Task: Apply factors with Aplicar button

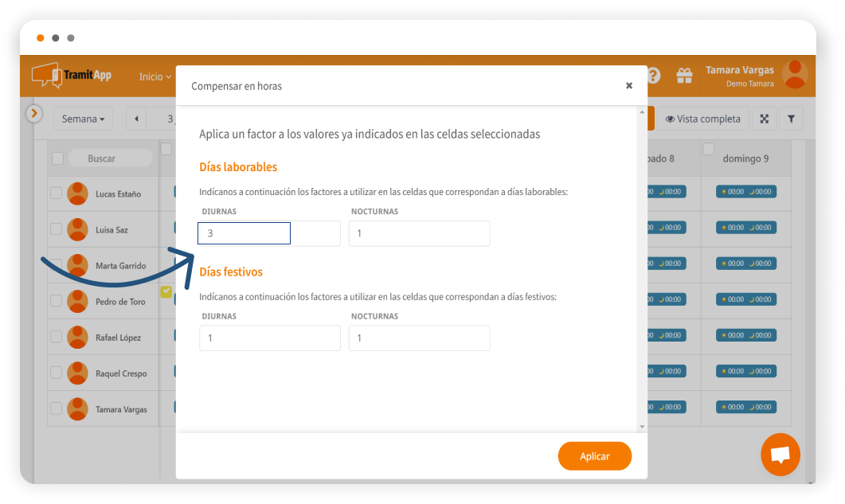Action: click(x=594, y=456)
